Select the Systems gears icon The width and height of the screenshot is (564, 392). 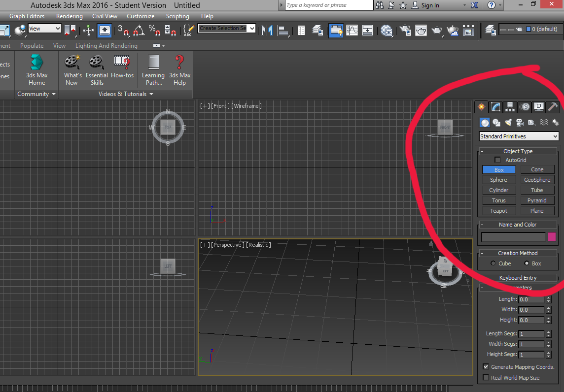point(555,123)
